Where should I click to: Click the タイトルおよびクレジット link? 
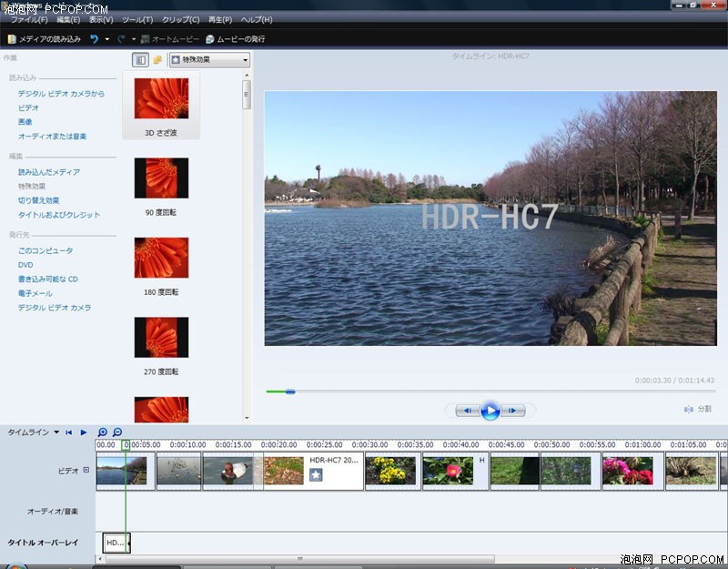(59, 215)
